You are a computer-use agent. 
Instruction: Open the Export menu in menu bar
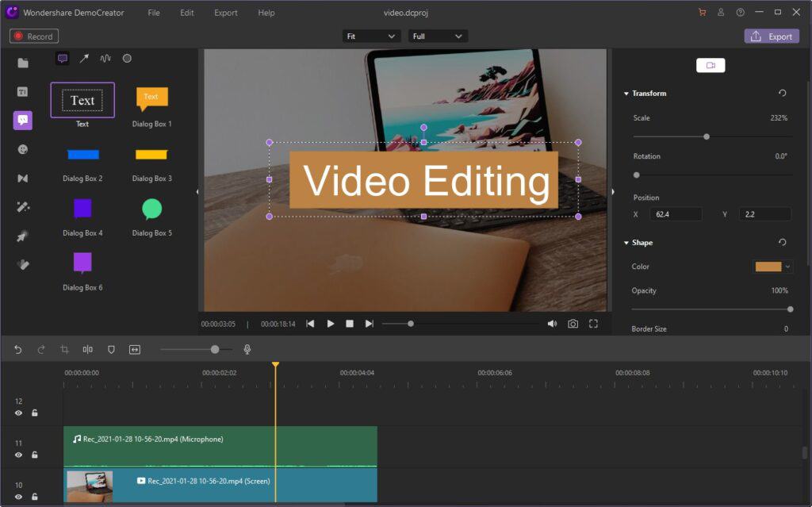225,13
